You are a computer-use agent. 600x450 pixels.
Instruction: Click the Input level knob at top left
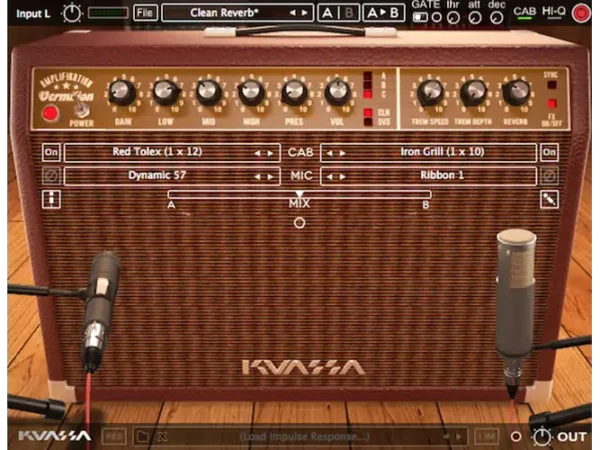(72, 13)
